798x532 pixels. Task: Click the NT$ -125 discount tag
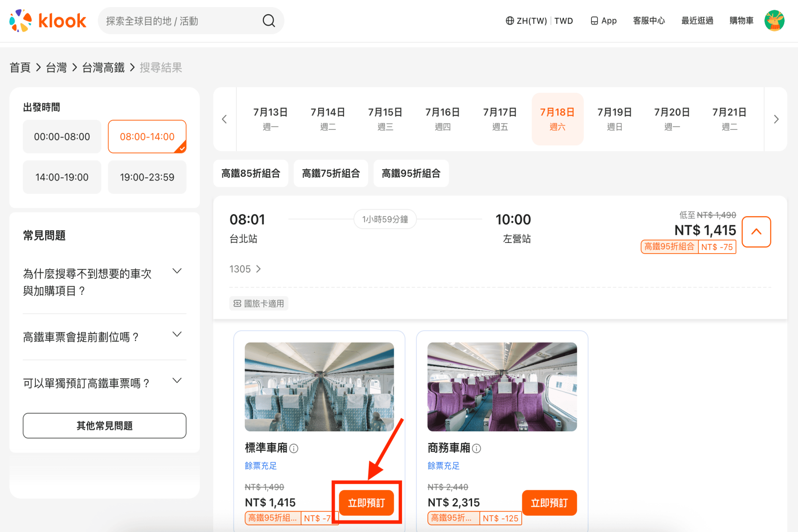pos(501,518)
